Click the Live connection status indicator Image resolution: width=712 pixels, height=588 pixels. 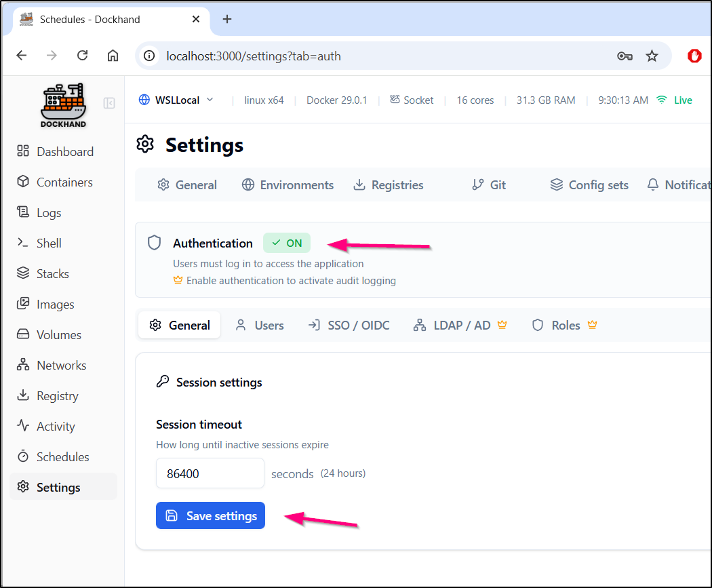click(x=675, y=100)
